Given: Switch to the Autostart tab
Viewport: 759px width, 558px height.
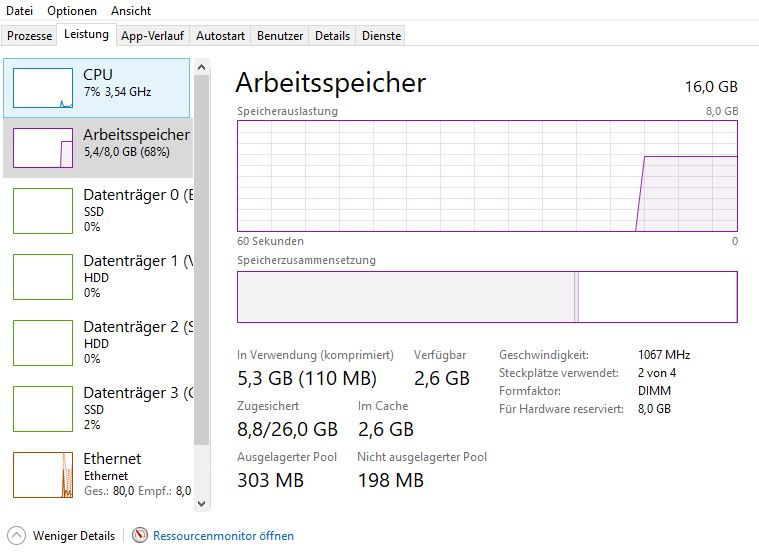Looking at the screenshot, I should [220, 35].
